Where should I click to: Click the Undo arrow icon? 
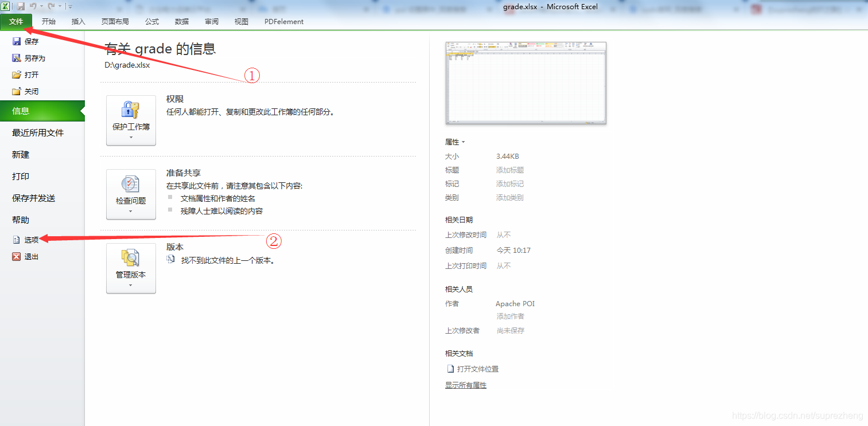pyautogui.click(x=33, y=6)
